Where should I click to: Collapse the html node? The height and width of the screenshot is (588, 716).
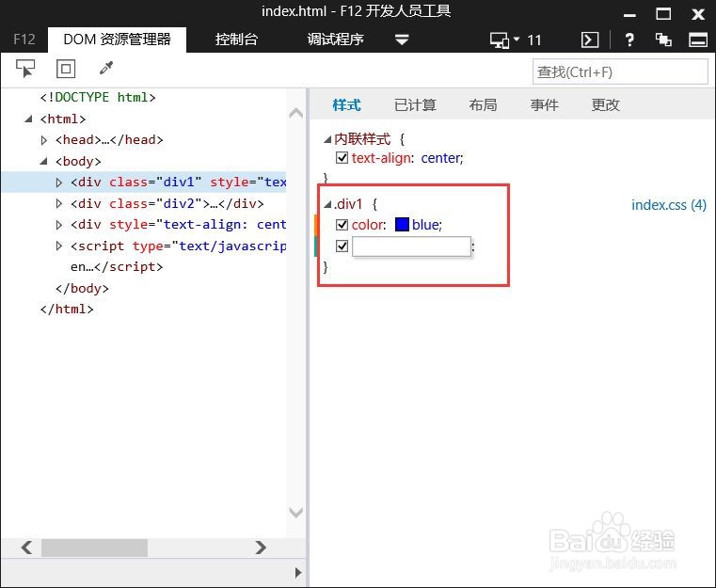[x=28, y=119]
